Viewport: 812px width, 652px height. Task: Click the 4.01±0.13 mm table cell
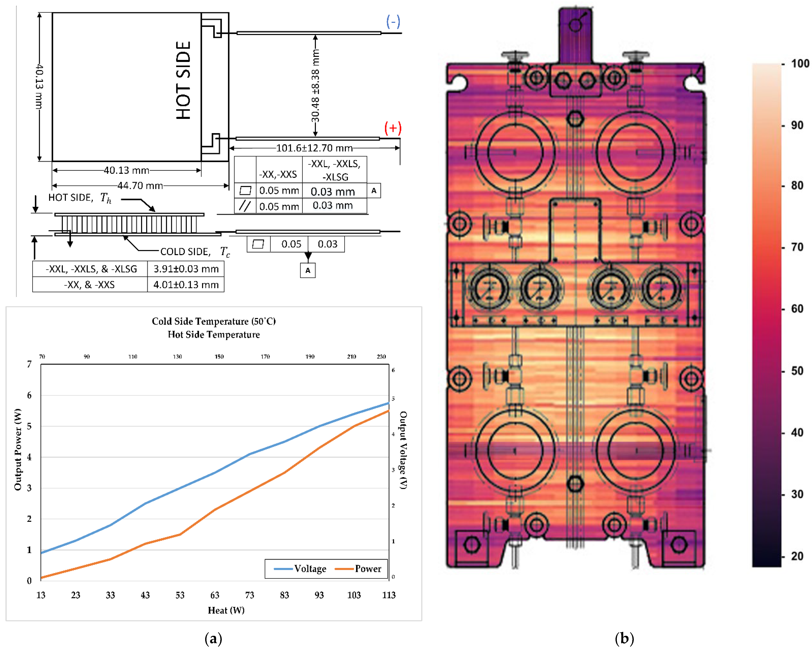click(x=186, y=285)
